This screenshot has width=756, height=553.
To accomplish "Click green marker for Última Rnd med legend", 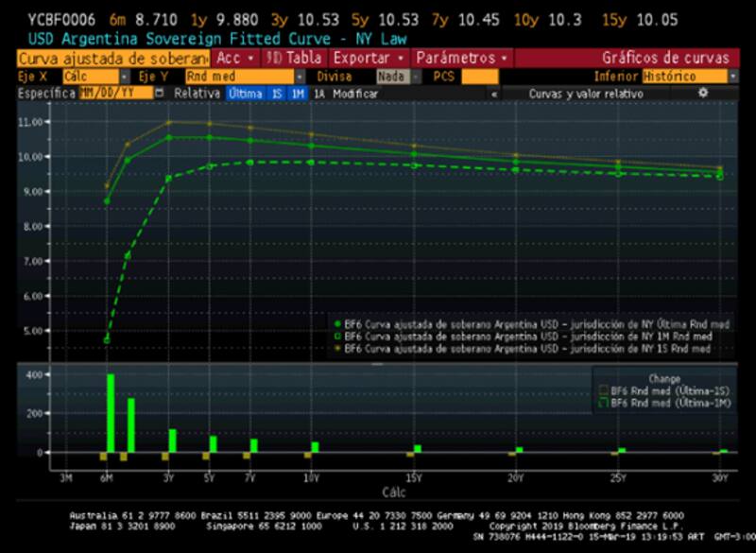I will pyautogui.click(x=338, y=324).
